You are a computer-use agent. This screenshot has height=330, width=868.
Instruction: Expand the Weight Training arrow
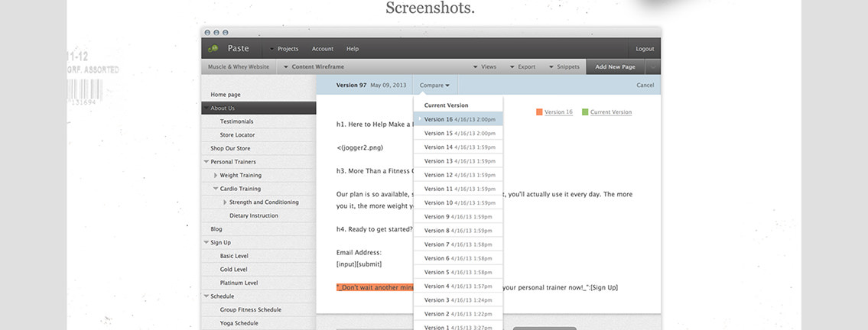[216, 175]
